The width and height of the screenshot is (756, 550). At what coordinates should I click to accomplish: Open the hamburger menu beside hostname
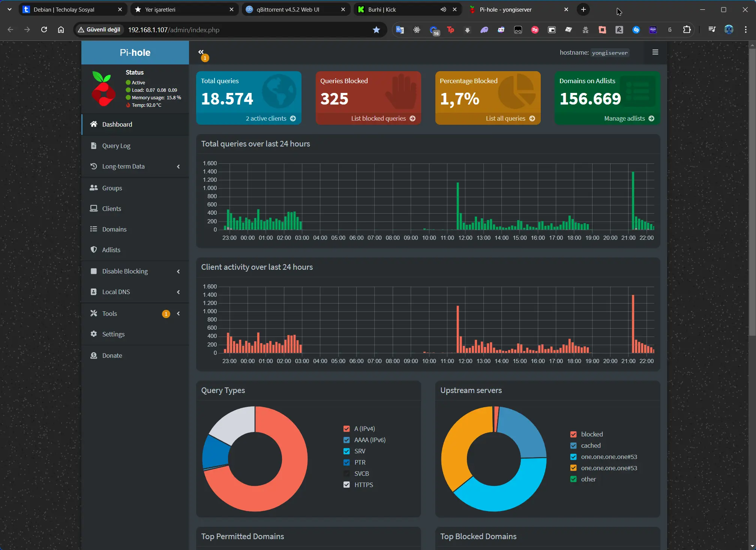click(x=655, y=52)
